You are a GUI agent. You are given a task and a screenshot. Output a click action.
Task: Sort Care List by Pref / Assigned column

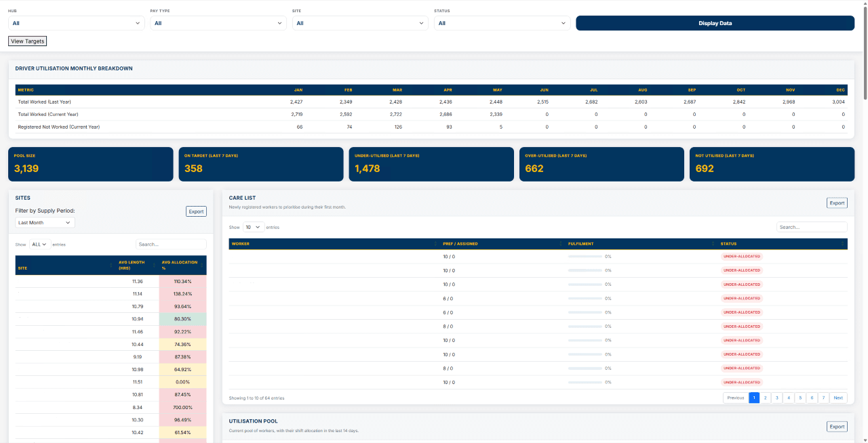point(502,244)
